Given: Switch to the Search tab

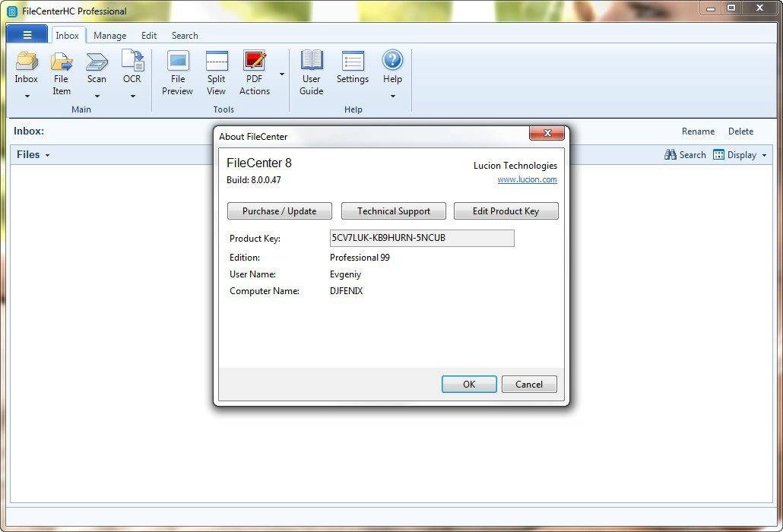Looking at the screenshot, I should [x=185, y=36].
